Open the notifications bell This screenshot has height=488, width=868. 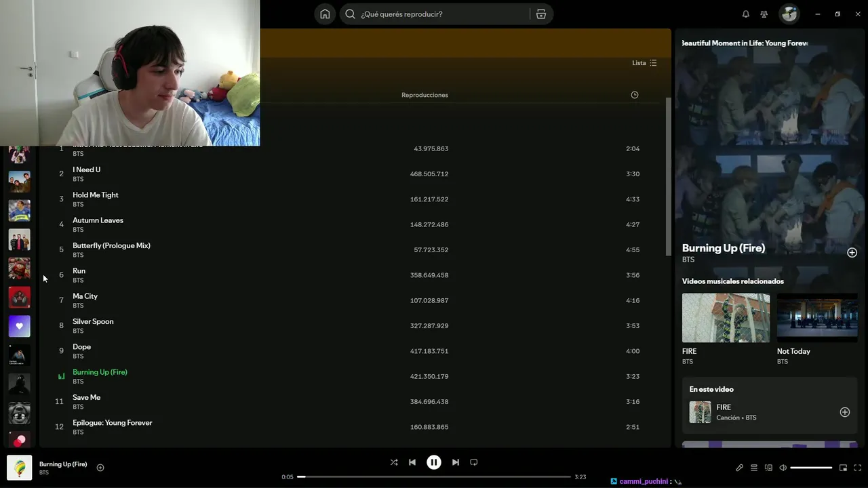[x=746, y=14]
